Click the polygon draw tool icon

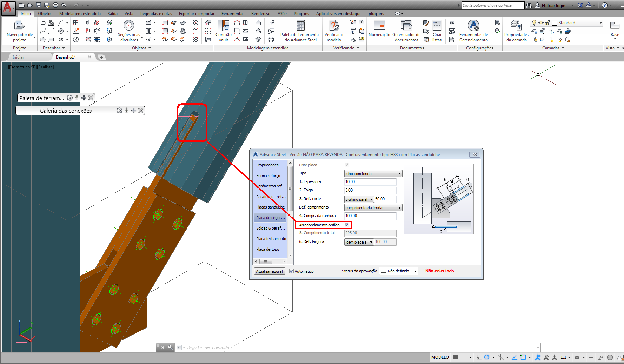[43, 40]
